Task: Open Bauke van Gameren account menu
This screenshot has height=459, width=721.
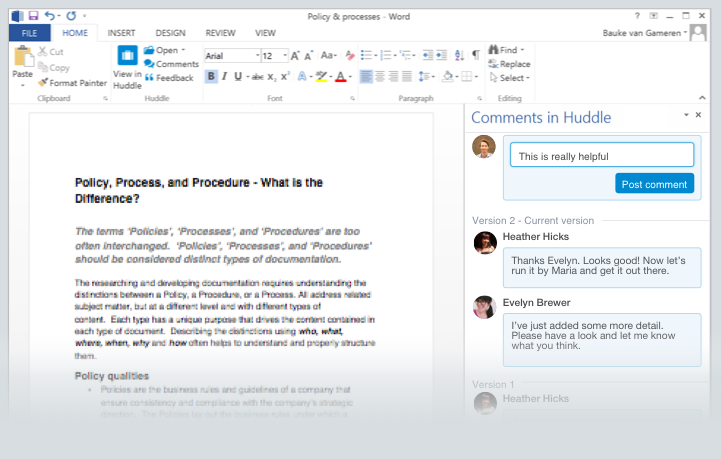Action: tap(645, 33)
